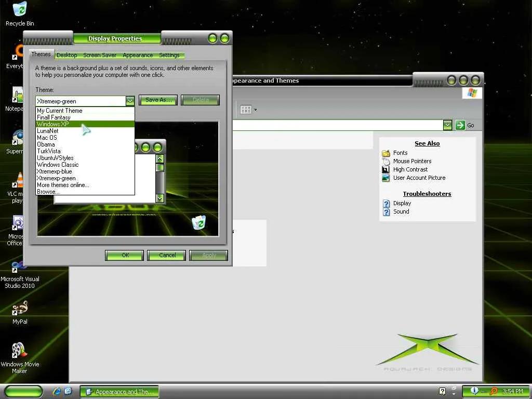This screenshot has height=399, width=532.
Task: Open User Account Picture link
Action: pos(419,178)
